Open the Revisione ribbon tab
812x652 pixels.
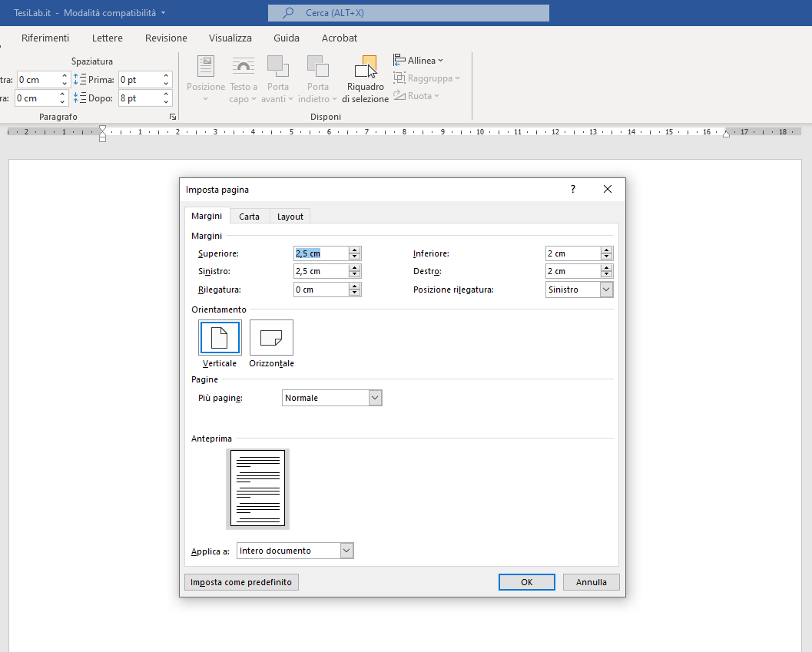(x=166, y=38)
